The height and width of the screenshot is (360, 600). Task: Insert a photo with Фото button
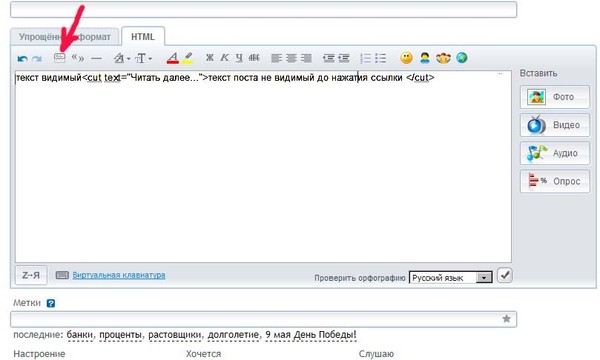click(x=555, y=97)
